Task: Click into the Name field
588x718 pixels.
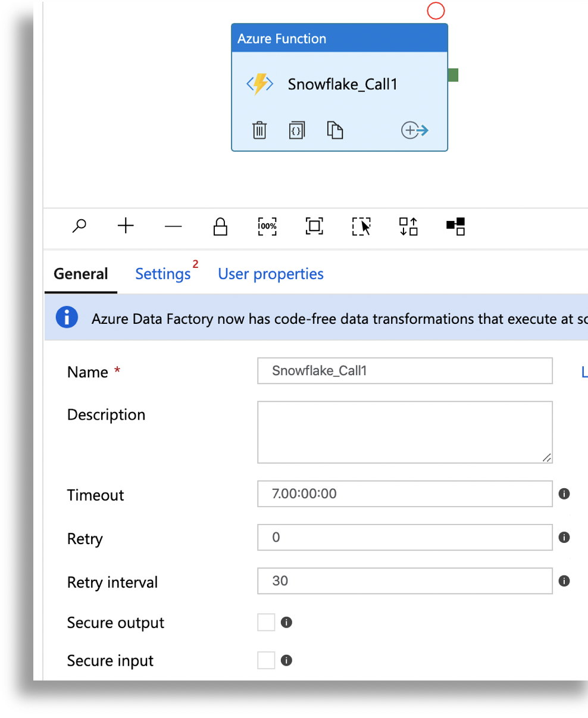Action: tap(405, 371)
